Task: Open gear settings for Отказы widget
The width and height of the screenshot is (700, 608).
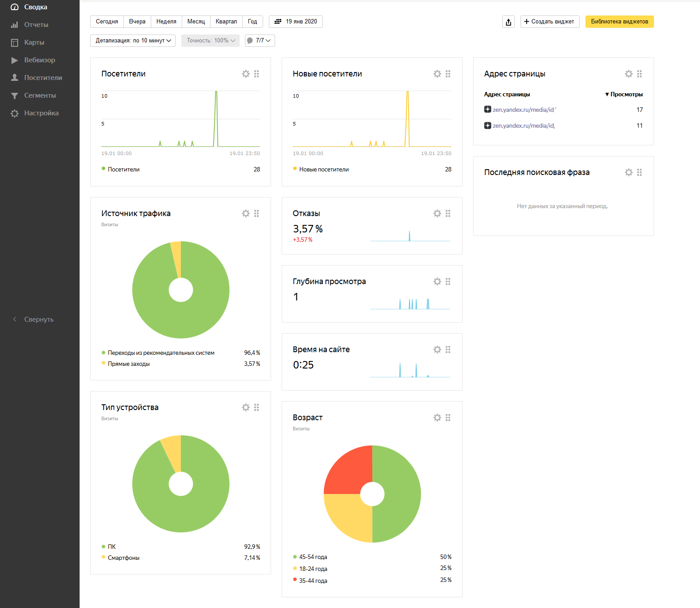Action: coord(437,213)
